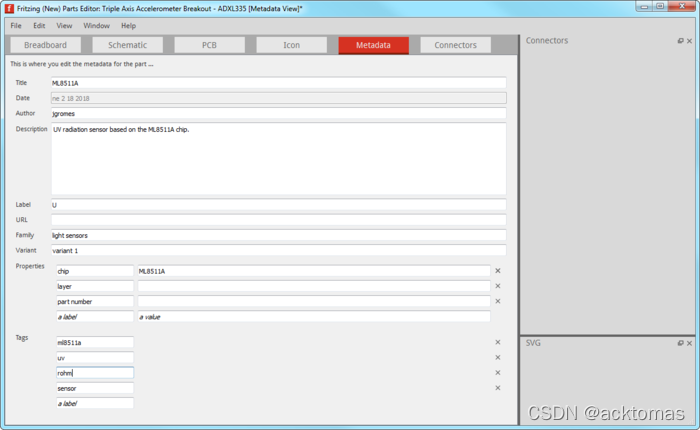Switch to the Breadboard tab
The image size is (700, 430).
tap(46, 45)
